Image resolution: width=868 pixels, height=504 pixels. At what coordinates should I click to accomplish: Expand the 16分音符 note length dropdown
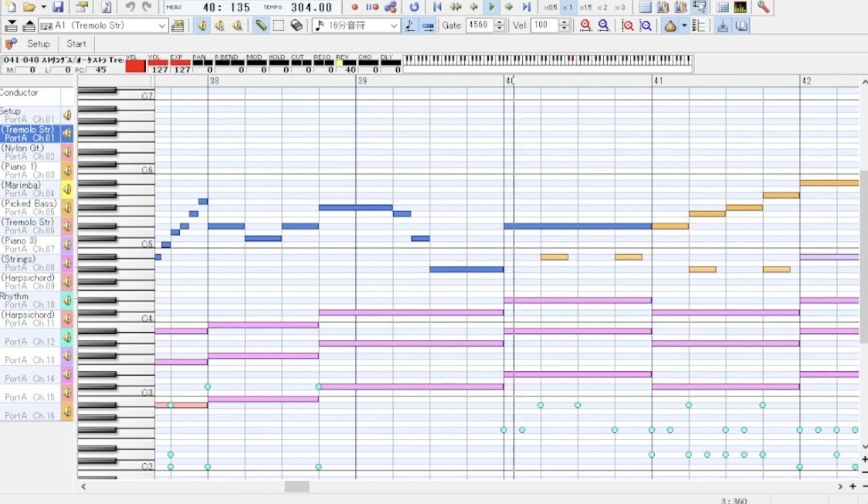(394, 26)
